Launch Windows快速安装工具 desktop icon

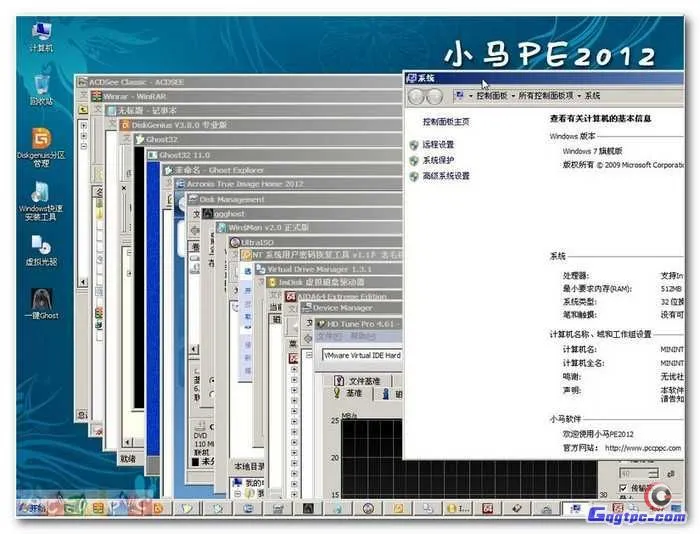coord(40,201)
